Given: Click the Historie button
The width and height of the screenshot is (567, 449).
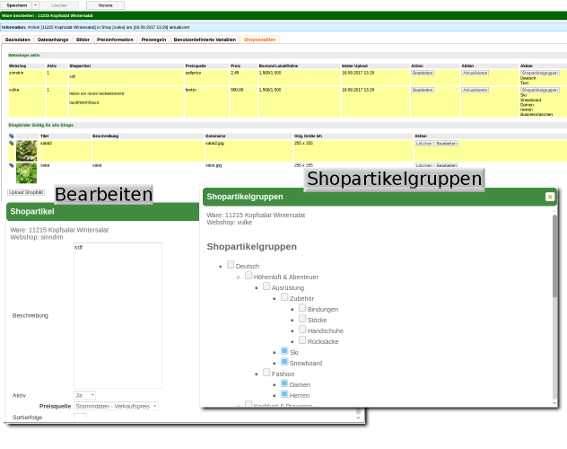Looking at the screenshot, I should pos(105,5).
